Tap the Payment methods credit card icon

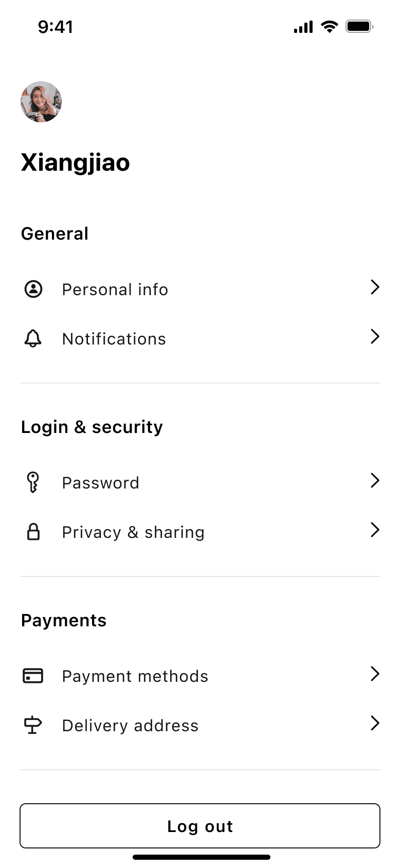[33, 676]
